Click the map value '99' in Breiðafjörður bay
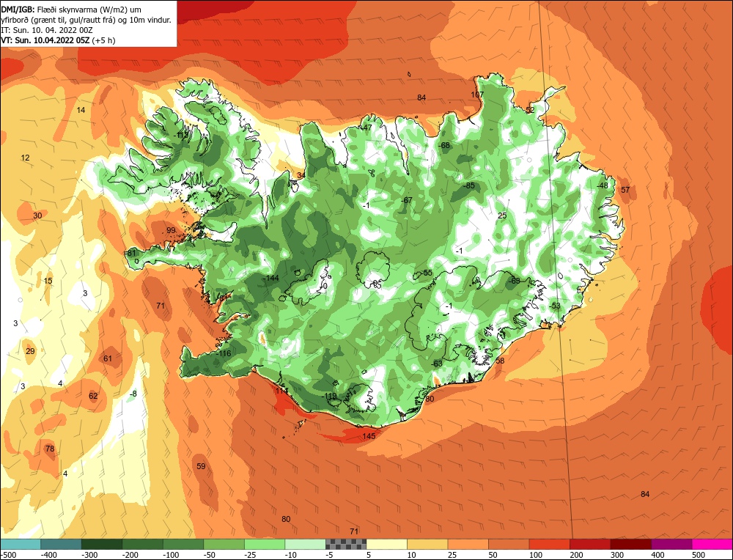The width and height of the screenshot is (733, 560). pyautogui.click(x=171, y=230)
